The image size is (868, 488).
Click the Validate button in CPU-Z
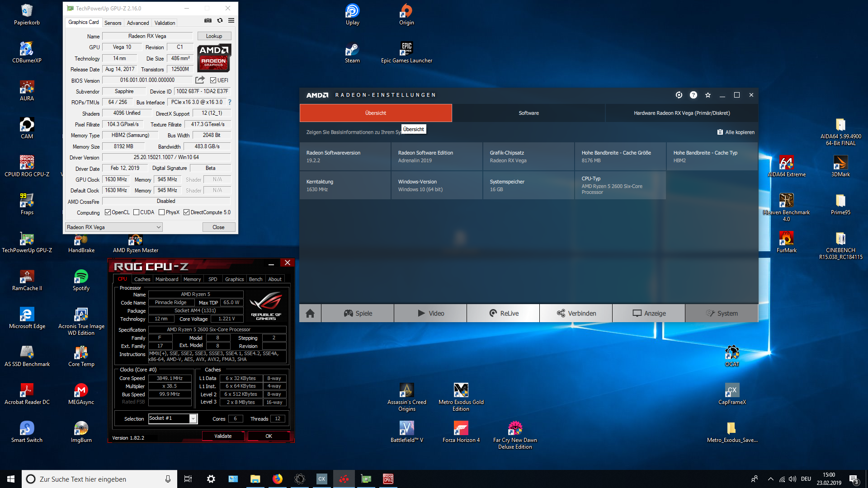223,436
